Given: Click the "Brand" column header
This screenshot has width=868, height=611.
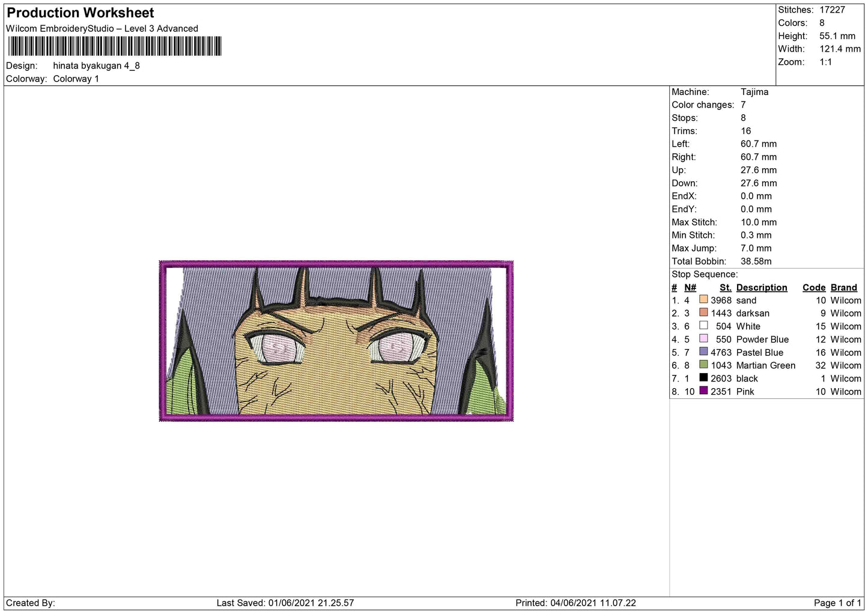Looking at the screenshot, I should click(844, 288).
